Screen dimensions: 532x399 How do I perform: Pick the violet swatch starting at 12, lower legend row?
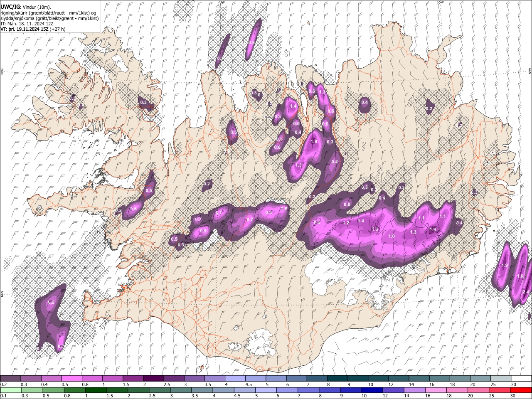[394, 390]
